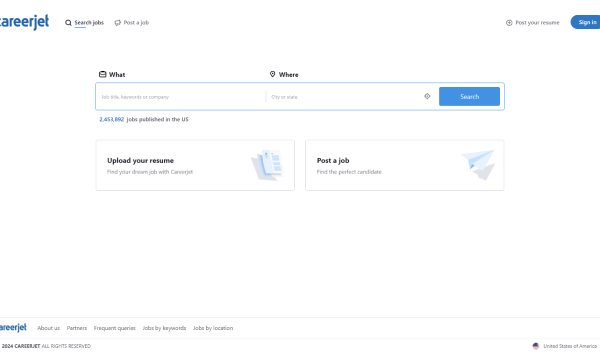Screen dimensions: 600x360
Task: Click the blue Search button
Action: 469,96
